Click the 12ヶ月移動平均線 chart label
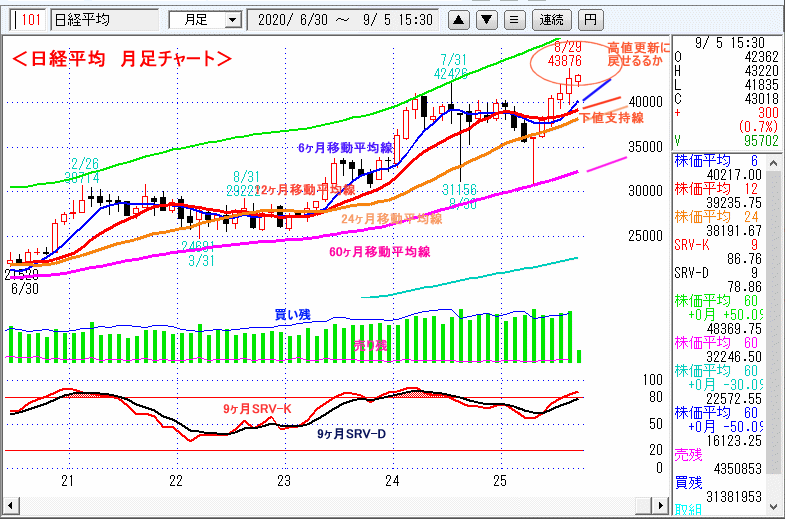The height and width of the screenshot is (519, 785). 305,190
